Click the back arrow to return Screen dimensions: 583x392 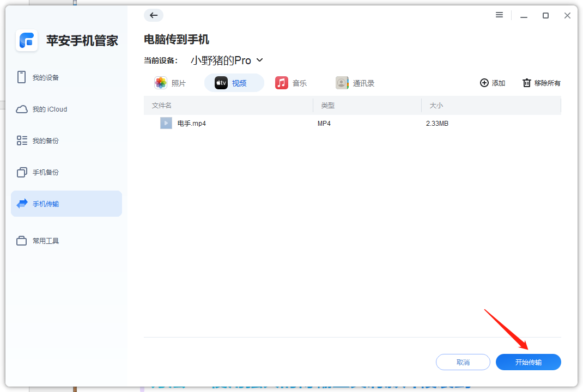pos(153,15)
